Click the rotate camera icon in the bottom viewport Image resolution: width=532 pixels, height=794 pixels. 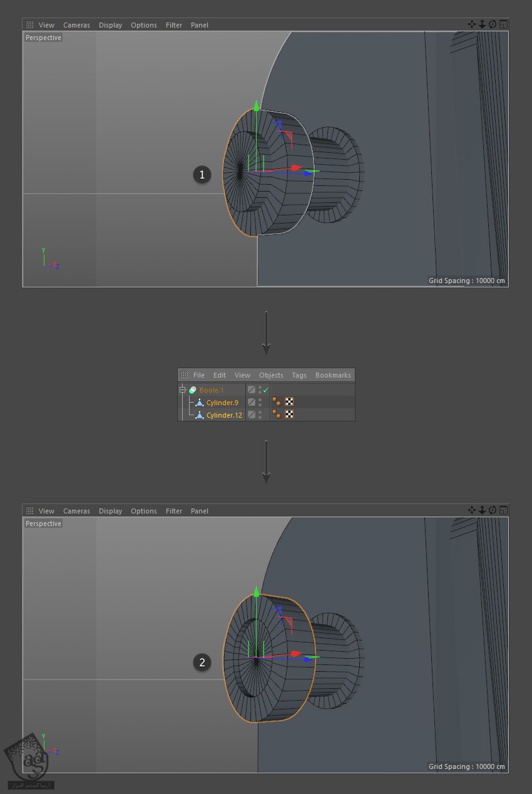coord(493,510)
